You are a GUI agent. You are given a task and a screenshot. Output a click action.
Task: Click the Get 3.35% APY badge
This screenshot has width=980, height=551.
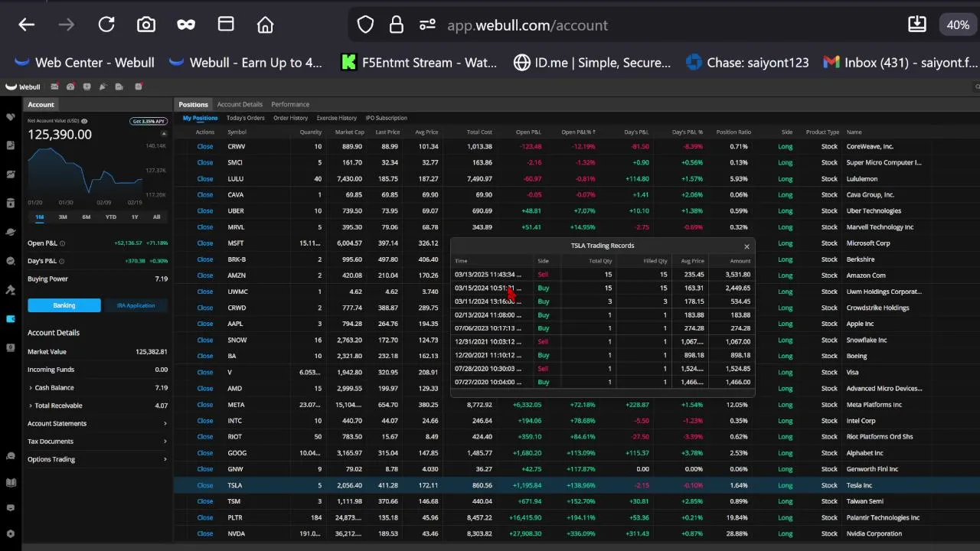[149, 121]
